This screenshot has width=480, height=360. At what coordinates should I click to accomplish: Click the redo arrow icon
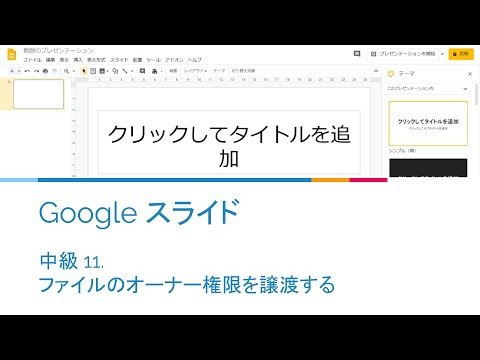36,71
